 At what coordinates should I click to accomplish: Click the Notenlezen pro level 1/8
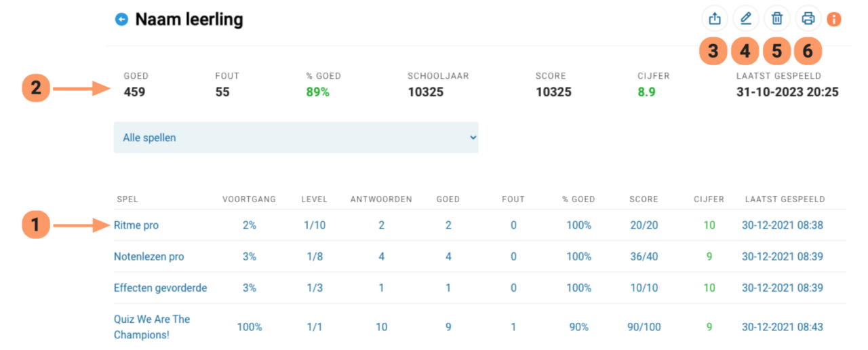point(315,256)
